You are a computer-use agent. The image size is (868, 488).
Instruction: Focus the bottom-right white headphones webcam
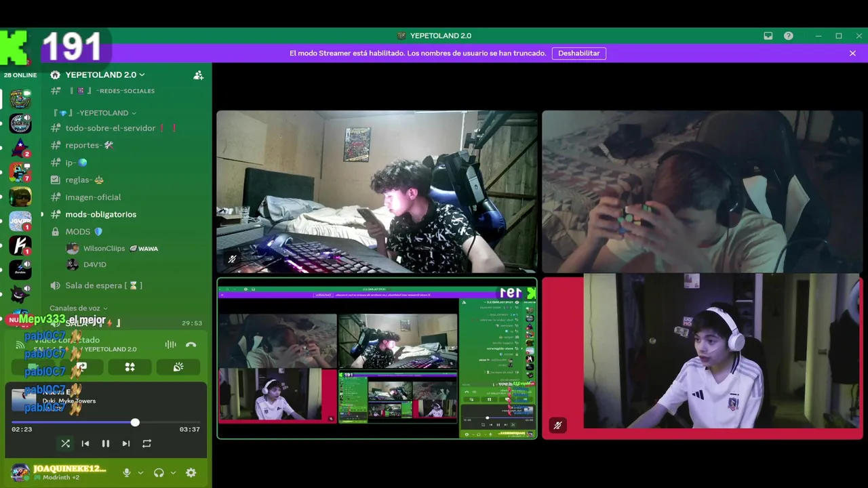click(703, 358)
